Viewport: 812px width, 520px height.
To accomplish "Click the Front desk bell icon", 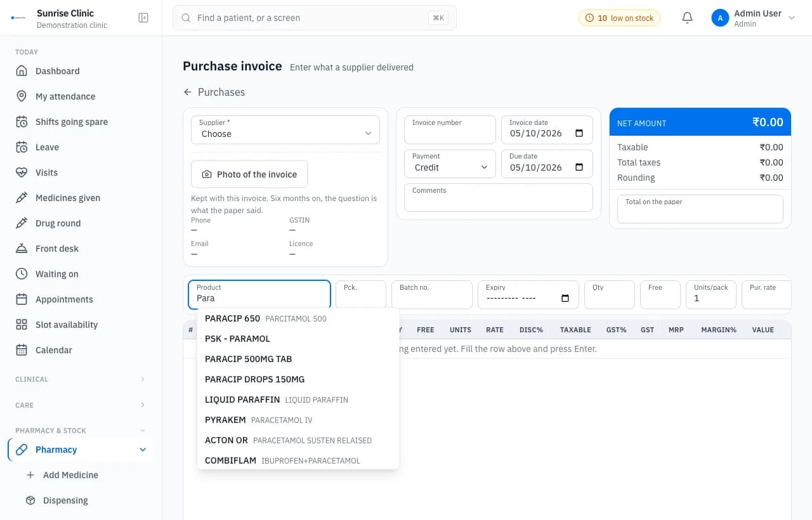I will [22, 249].
